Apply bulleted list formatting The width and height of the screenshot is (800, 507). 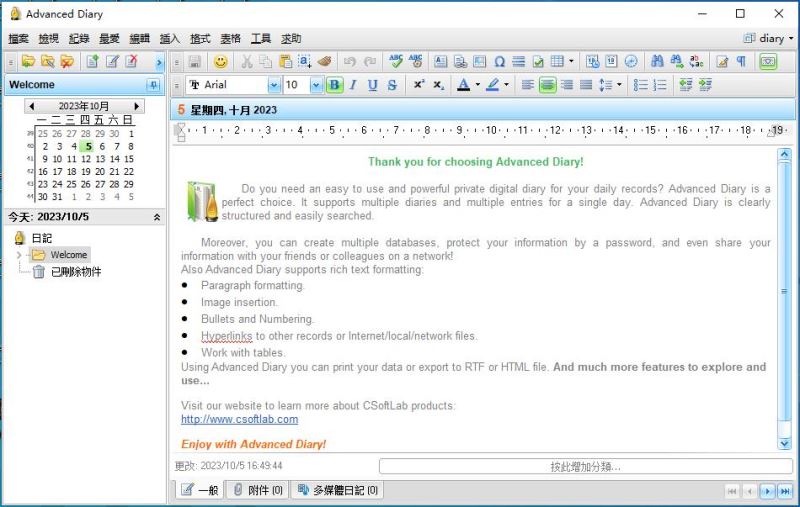point(640,85)
